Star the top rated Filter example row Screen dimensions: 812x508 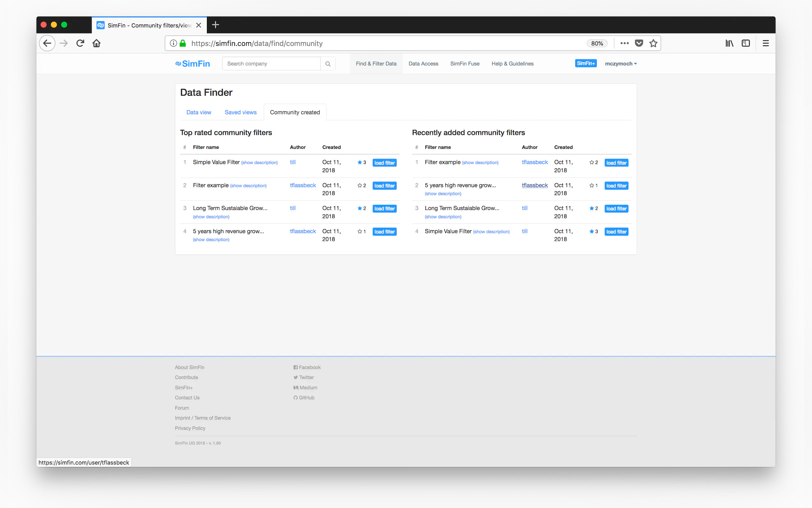360,186
